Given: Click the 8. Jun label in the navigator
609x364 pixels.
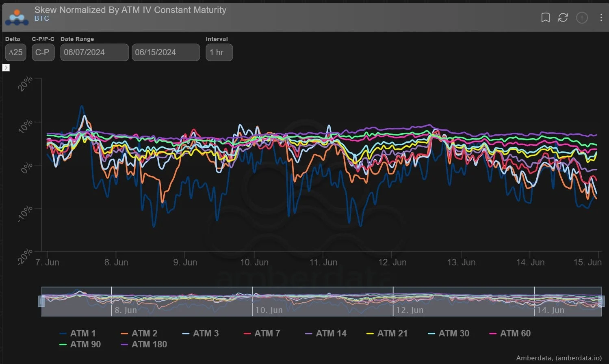Looking at the screenshot, I should pyautogui.click(x=126, y=310).
